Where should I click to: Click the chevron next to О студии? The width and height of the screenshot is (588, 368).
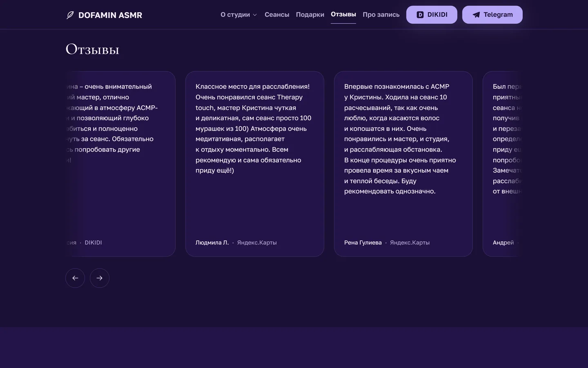click(255, 15)
